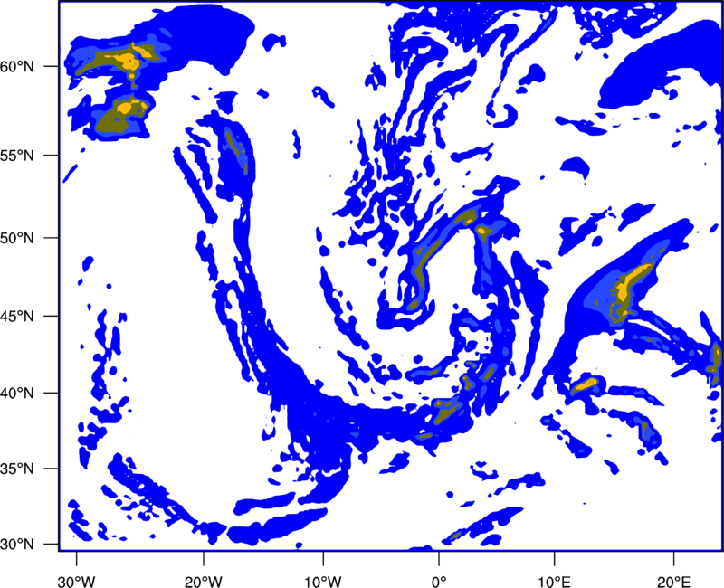Viewport: 724px width, 588px height.
Task: Click the 55°N latitude label
Action: coord(17,156)
